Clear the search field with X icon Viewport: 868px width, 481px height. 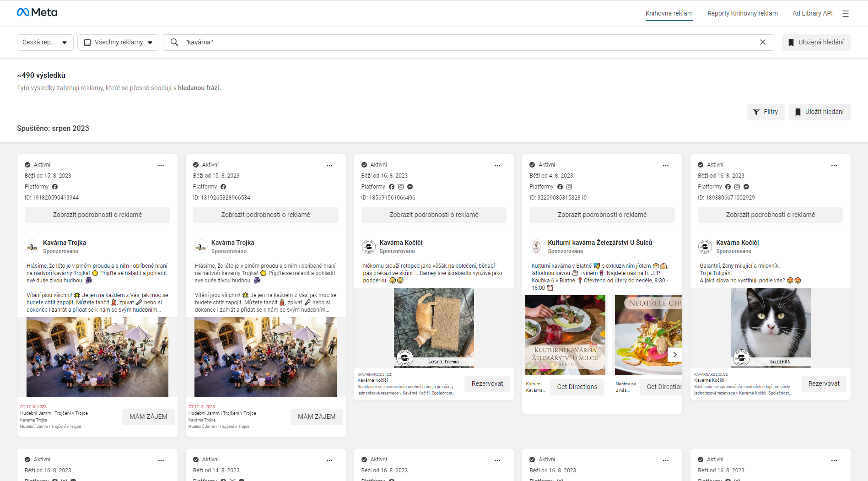click(x=763, y=42)
